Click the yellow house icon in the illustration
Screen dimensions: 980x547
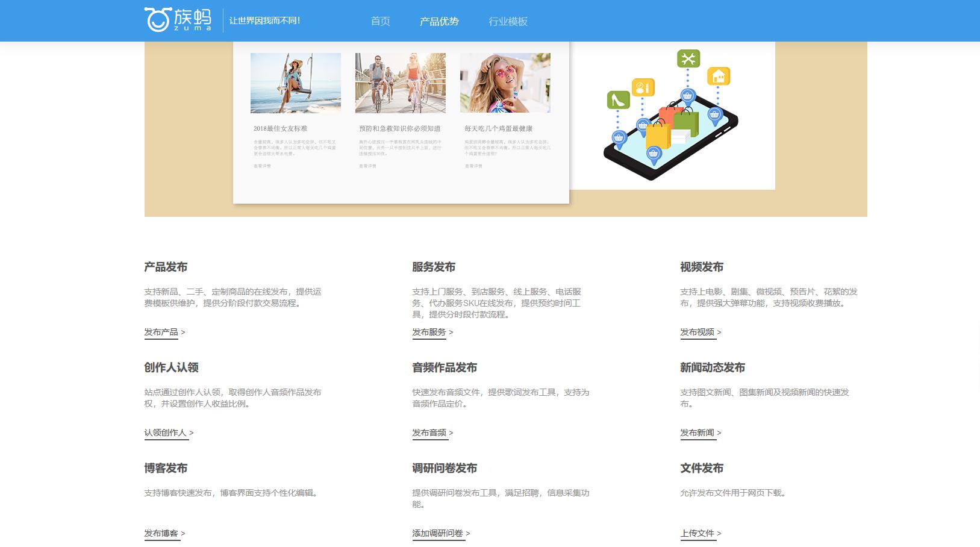(x=718, y=77)
